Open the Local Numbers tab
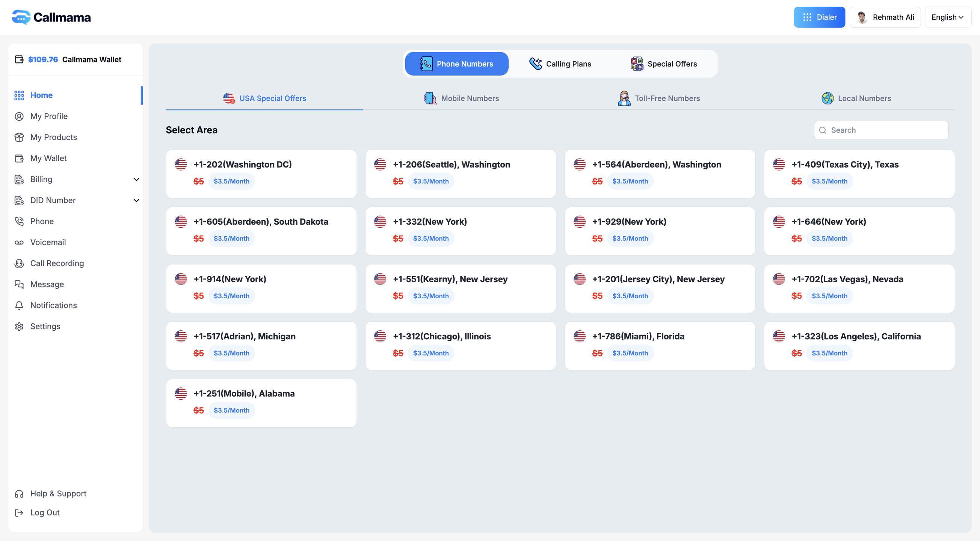The image size is (980, 541). coord(856,98)
